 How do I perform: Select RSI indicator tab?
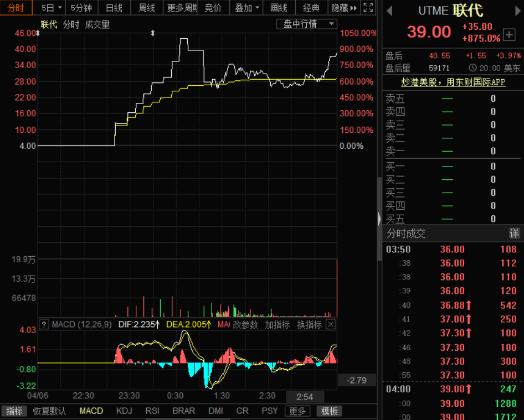(152, 411)
